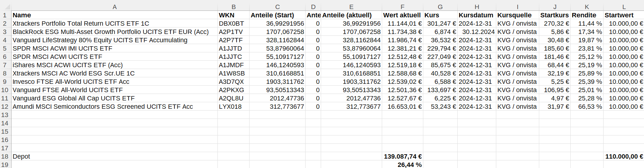Viewport: 644px width, 168px height.
Task: Click the depot total 139.087,74 € cell
Action: [x=403, y=156]
